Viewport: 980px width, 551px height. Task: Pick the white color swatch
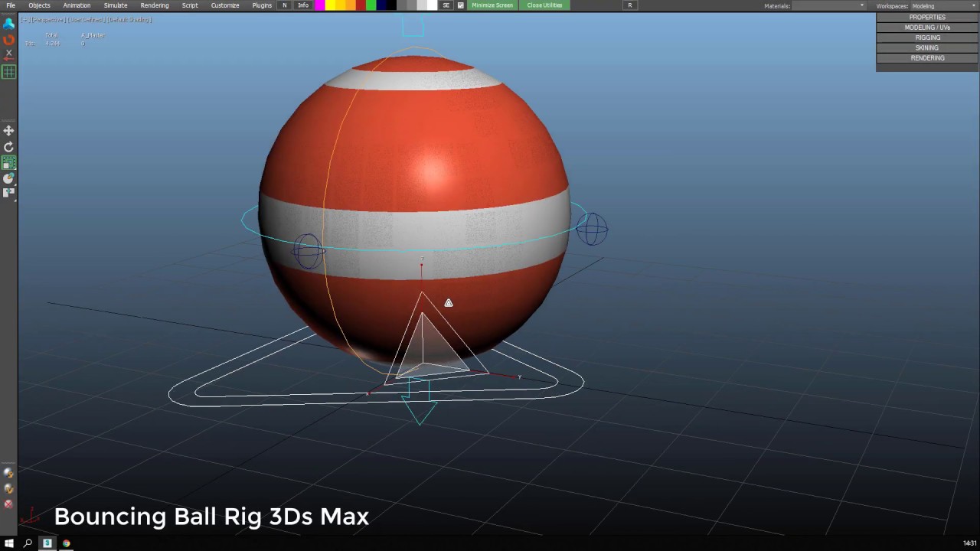tap(432, 5)
